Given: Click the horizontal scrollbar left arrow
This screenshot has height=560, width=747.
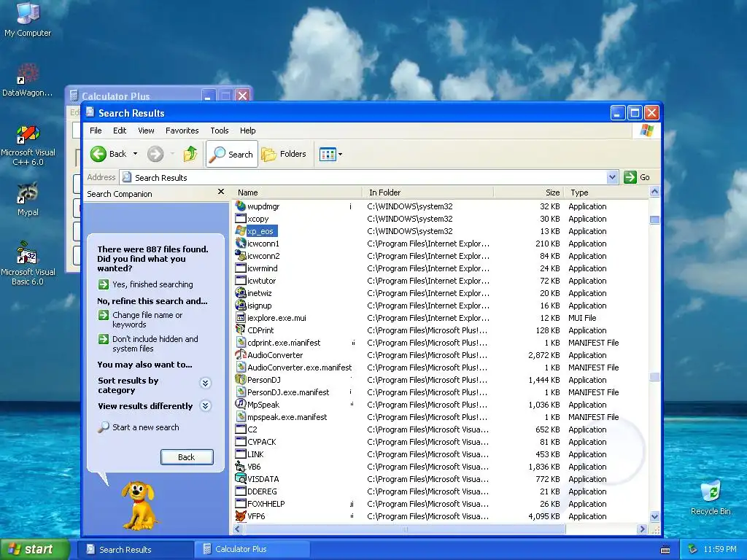Looking at the screenshot, I should pyautogui.click(x=238, y=529).
